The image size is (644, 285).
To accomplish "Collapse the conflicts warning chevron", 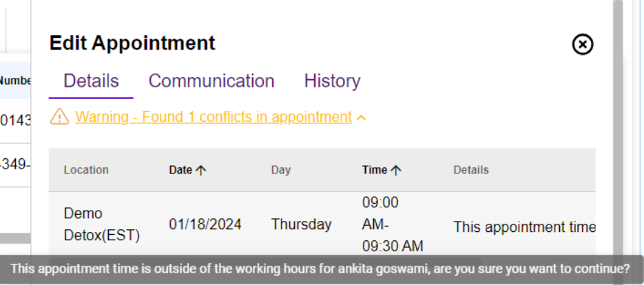I will [x=362, y=118].
